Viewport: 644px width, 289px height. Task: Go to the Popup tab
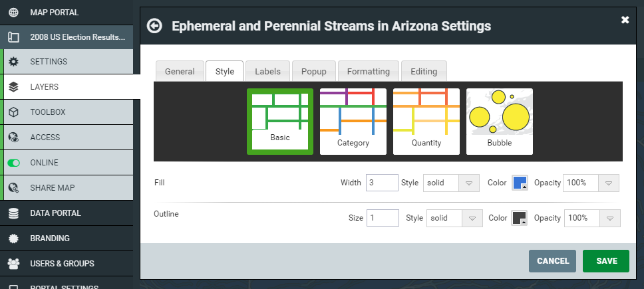(314, 71)
